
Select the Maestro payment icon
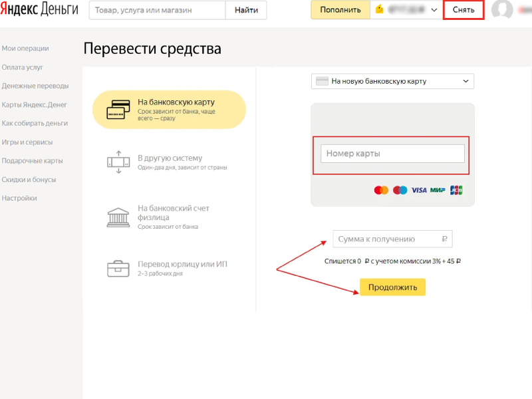(400, 190)
